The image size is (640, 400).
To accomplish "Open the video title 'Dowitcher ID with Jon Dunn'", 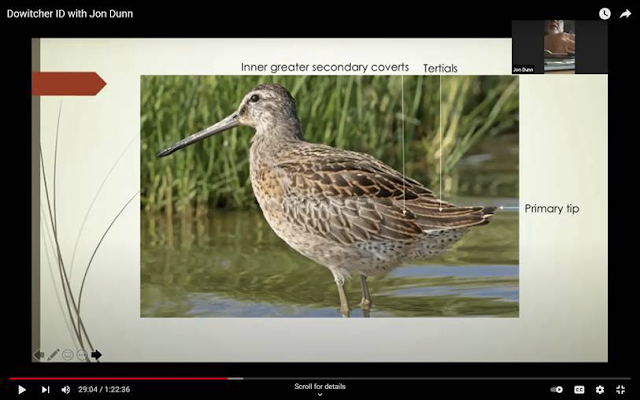I will 70,14.
